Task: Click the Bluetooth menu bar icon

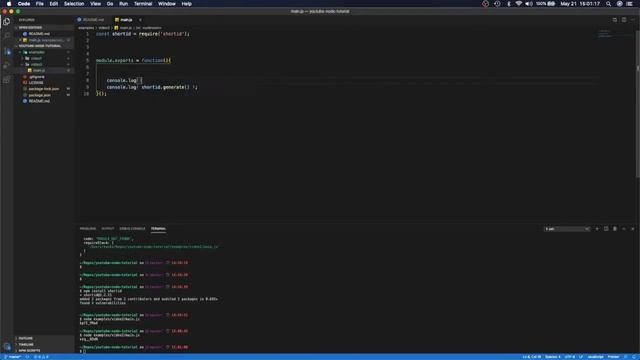Action: tap(509, 4)
